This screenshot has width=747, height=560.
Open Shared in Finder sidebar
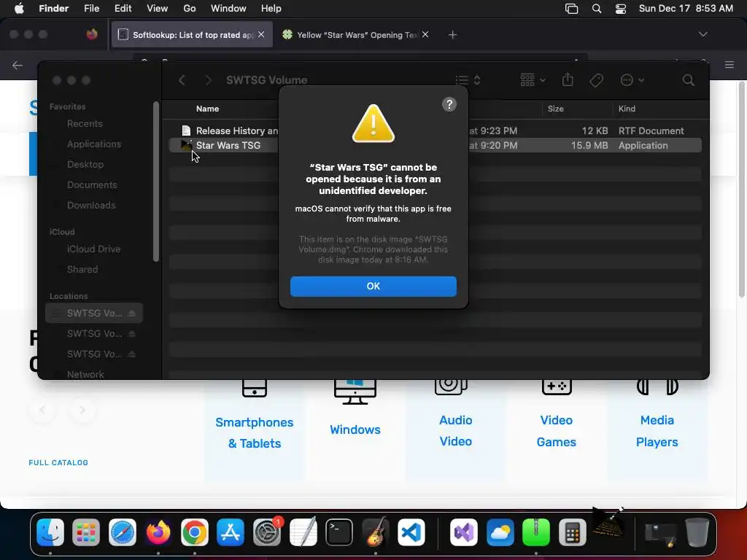[82, 270]
